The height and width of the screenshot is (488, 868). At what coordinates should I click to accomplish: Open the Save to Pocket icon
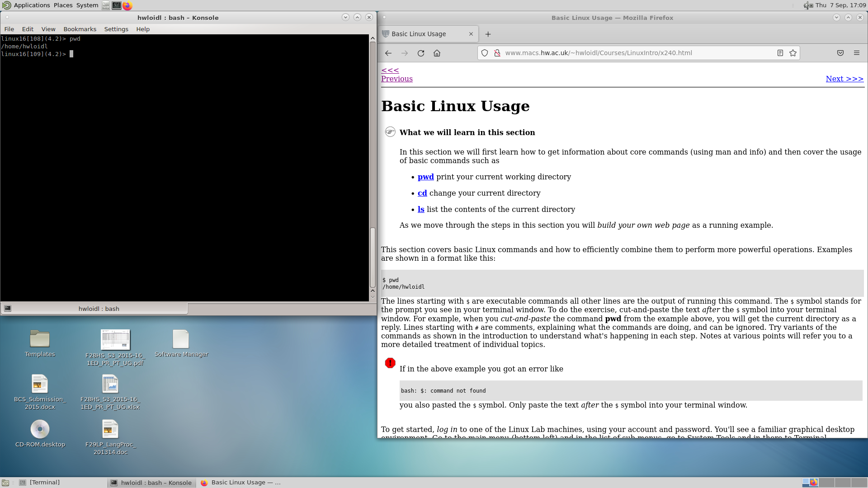coord(840,53)
